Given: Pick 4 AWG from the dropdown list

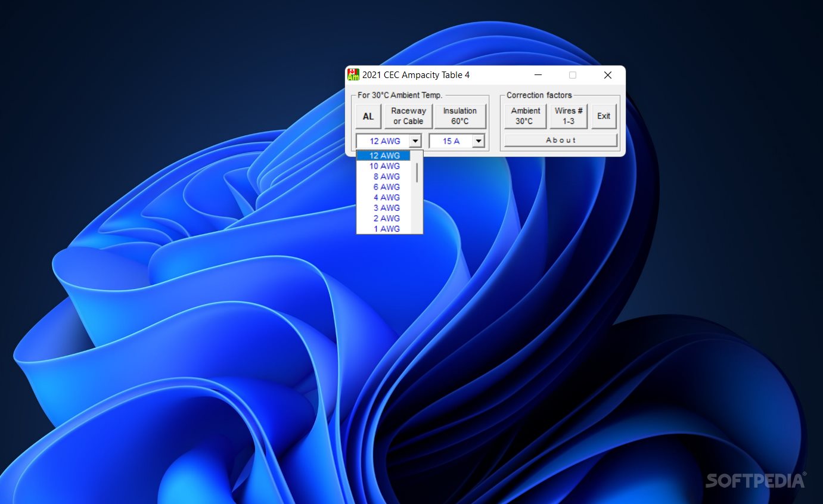Looking at the screenshot, I should [384, 197].
